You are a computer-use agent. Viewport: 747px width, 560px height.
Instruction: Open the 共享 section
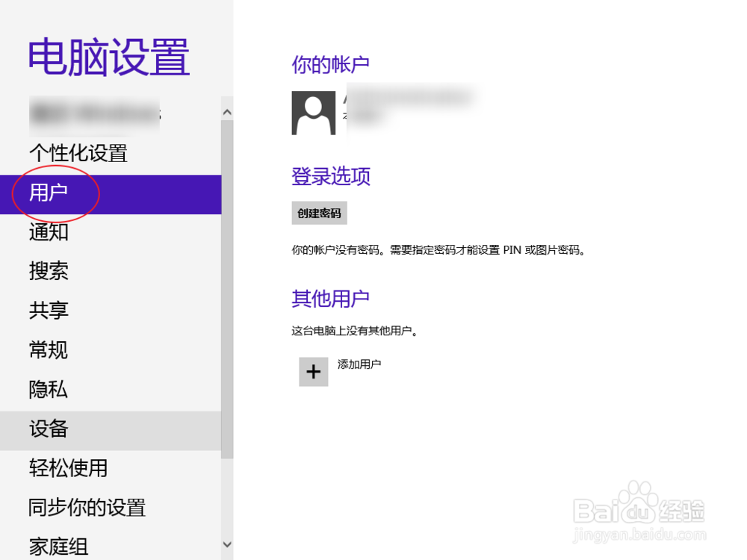coord(111,311)
